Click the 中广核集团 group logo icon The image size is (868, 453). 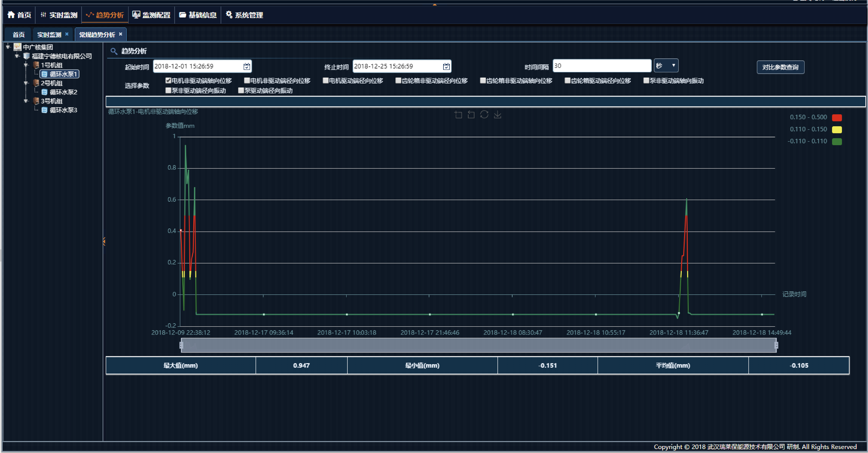[x=17, y=47]
